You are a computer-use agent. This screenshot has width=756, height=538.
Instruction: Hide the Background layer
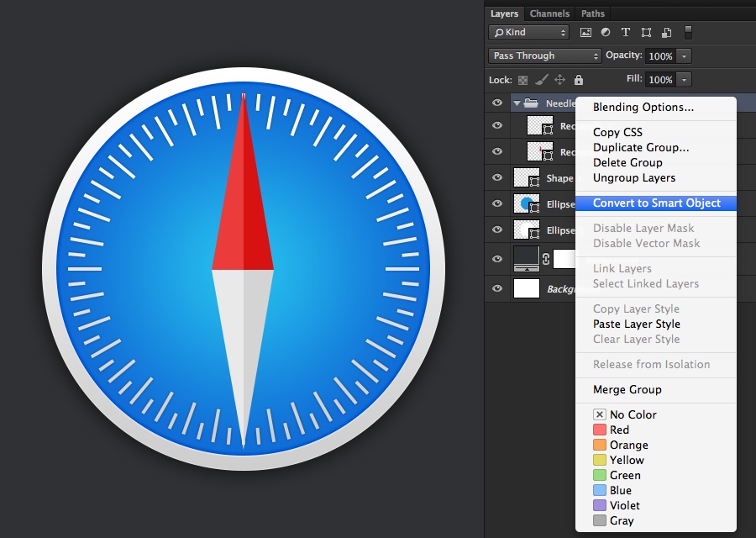497,288
